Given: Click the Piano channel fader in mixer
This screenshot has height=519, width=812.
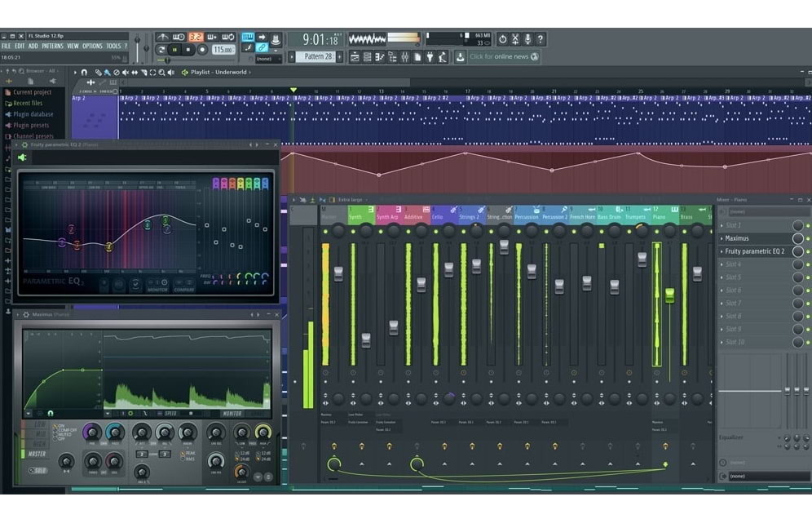Looking at the screenshot, I should coord(669,295).
